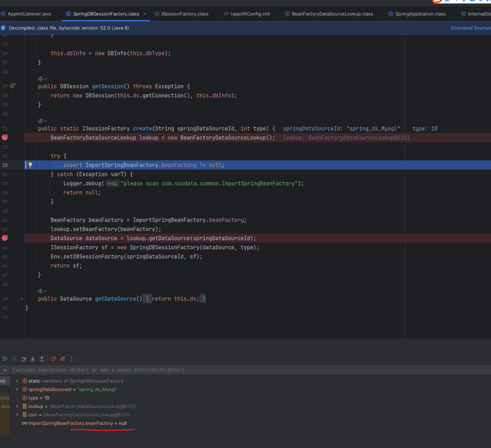Open the debugger toolbar more options menu
This screenshot has height=448, width=491.
tap(72, 359)
